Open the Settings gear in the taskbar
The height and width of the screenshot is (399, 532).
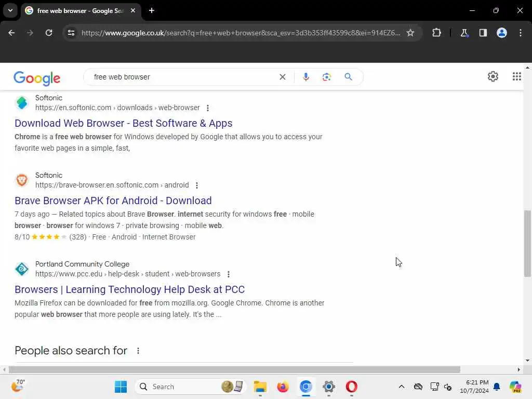point(329,387)
